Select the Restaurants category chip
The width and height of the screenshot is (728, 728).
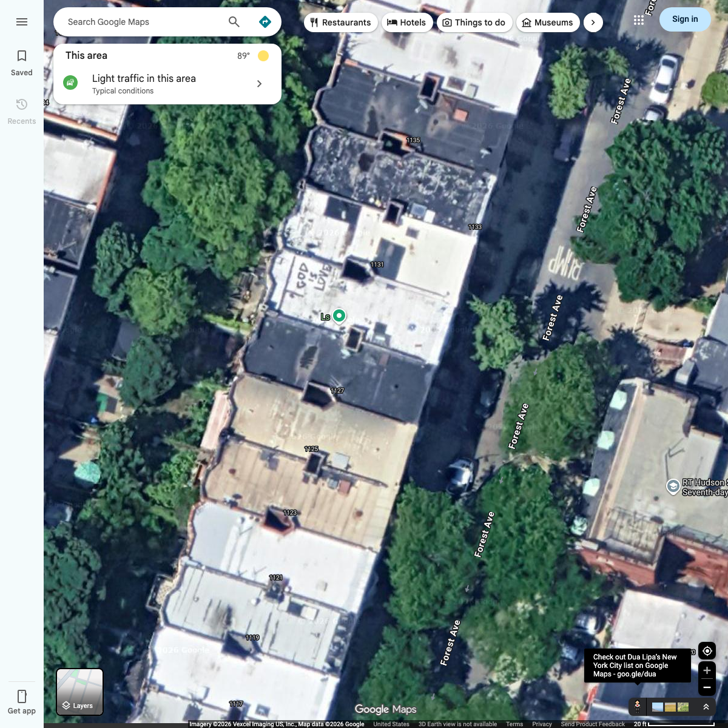click(341, 22)
